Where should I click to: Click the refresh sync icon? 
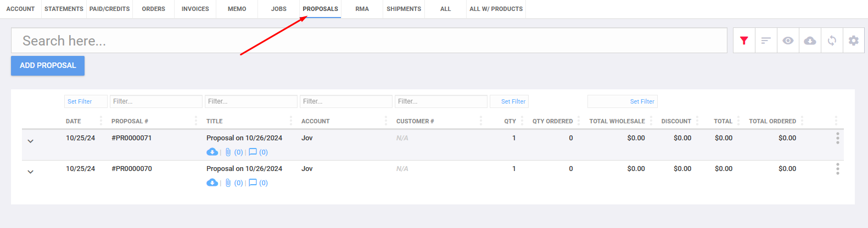point(832,41)
